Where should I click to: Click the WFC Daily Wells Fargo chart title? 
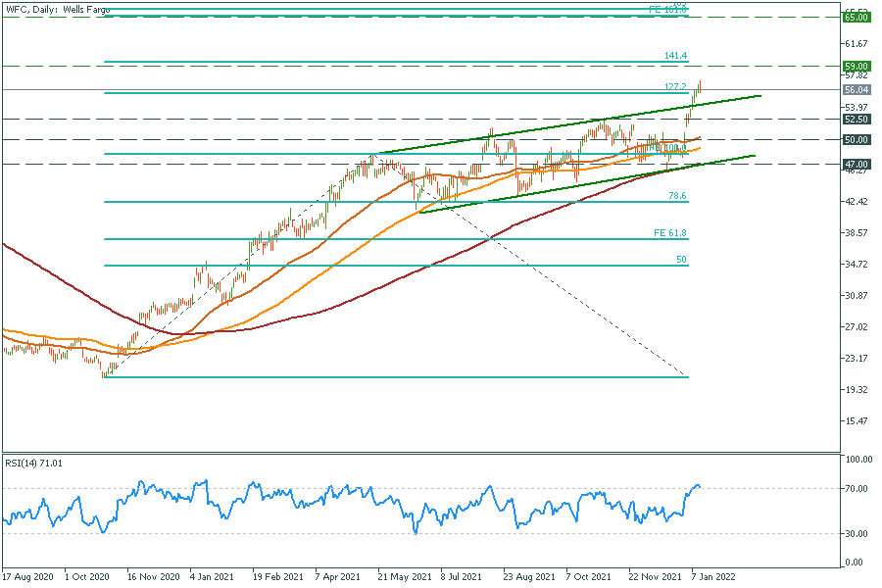58,9
